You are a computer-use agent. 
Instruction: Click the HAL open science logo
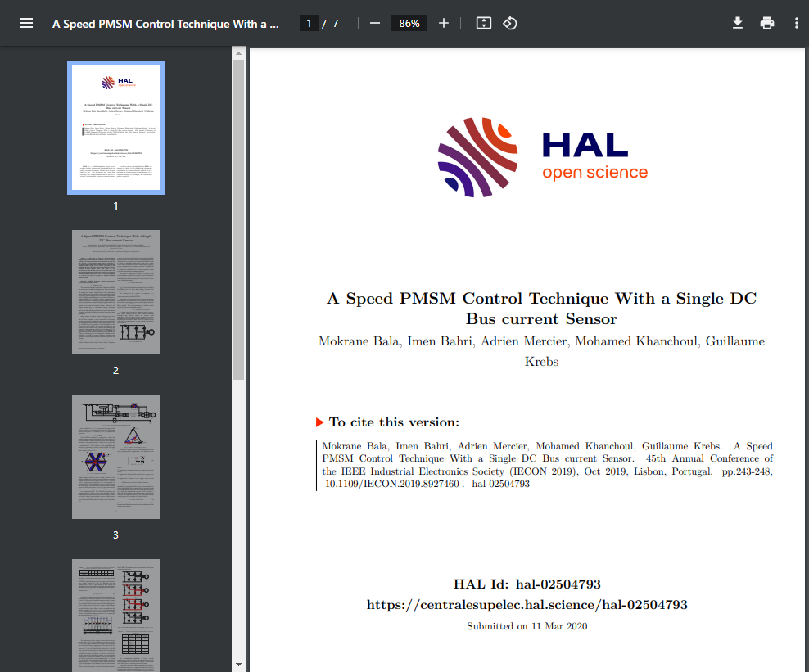tap(542, 157)
